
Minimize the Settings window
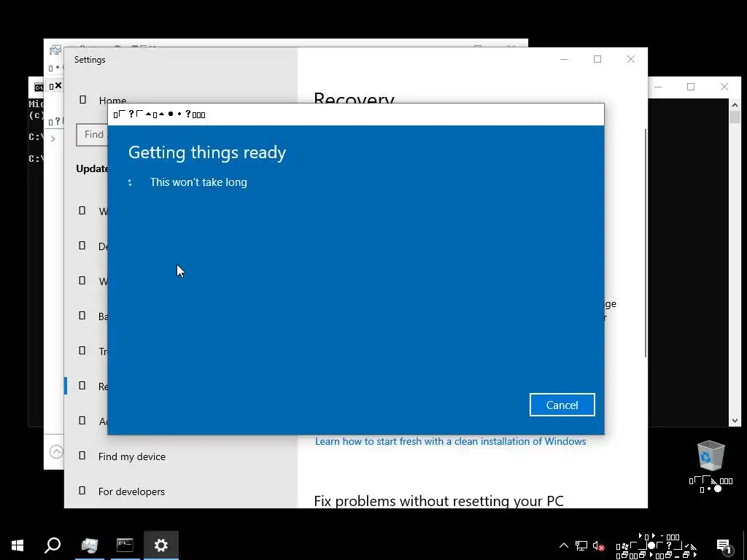click(564, 60)
